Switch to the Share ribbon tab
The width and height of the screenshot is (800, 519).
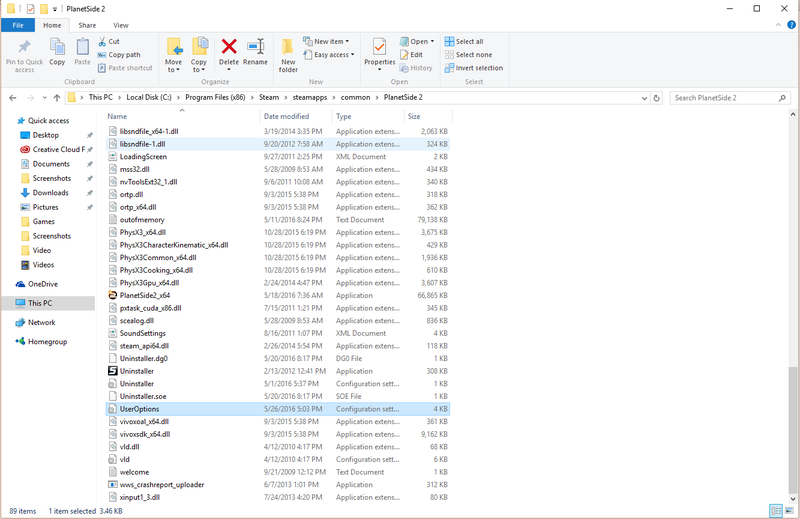point(87,25)
